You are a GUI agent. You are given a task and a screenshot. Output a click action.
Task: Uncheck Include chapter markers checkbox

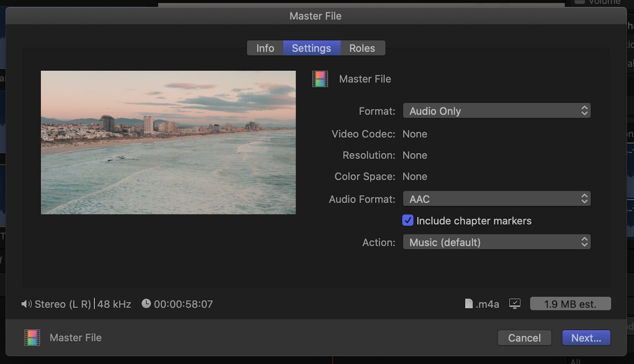click(x=408, y=220)
